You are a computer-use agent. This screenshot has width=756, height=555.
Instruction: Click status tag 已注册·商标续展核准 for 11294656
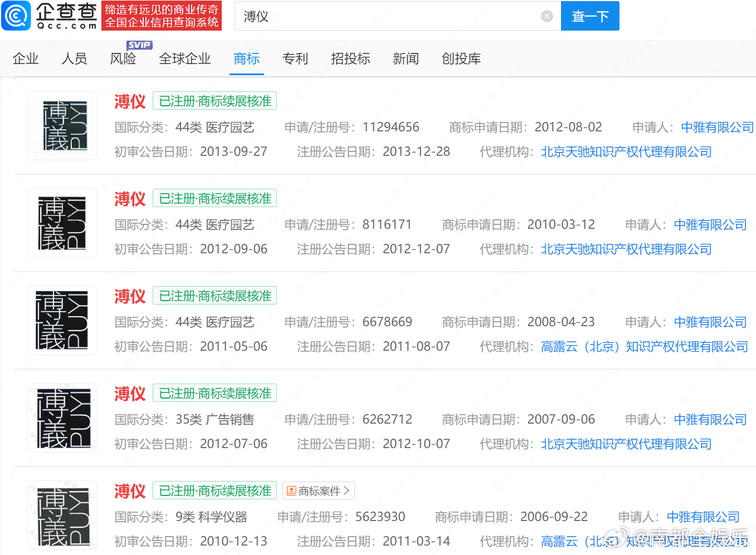215,101
